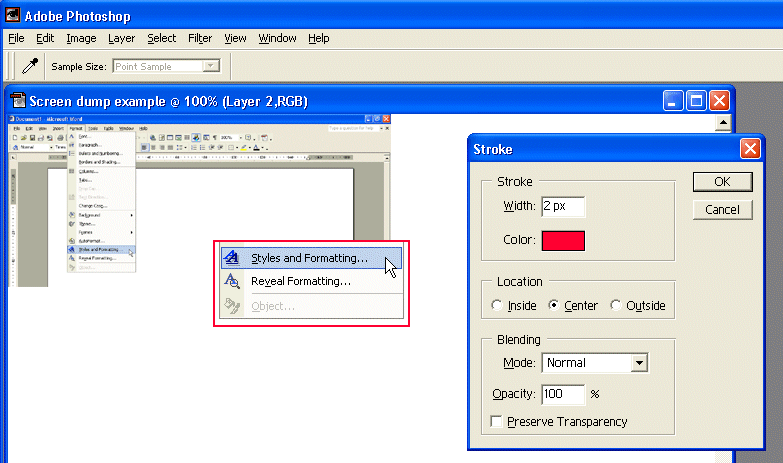Click the Screen dump example document icon

pyautogui.click(x=18, y=100)
